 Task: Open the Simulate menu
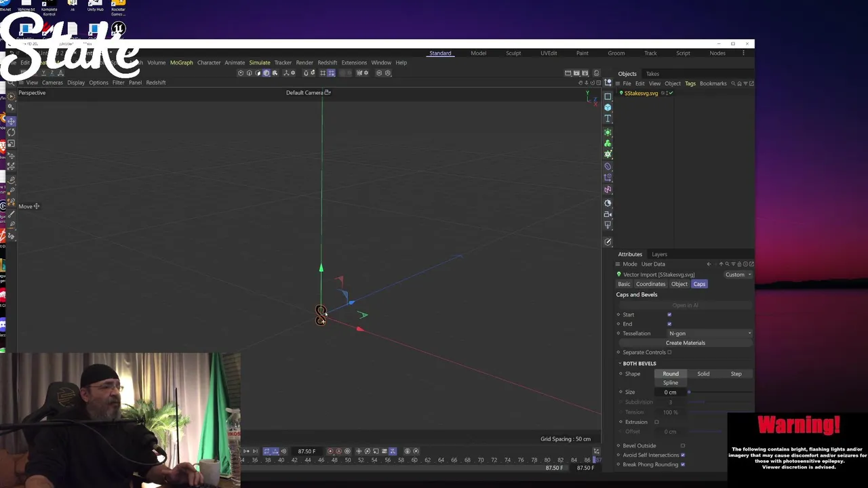pos(259,62)
